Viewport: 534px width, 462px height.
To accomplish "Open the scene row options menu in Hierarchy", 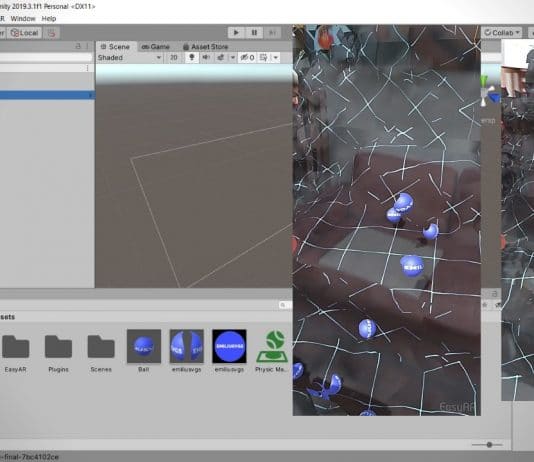I will tap(88, 68).
